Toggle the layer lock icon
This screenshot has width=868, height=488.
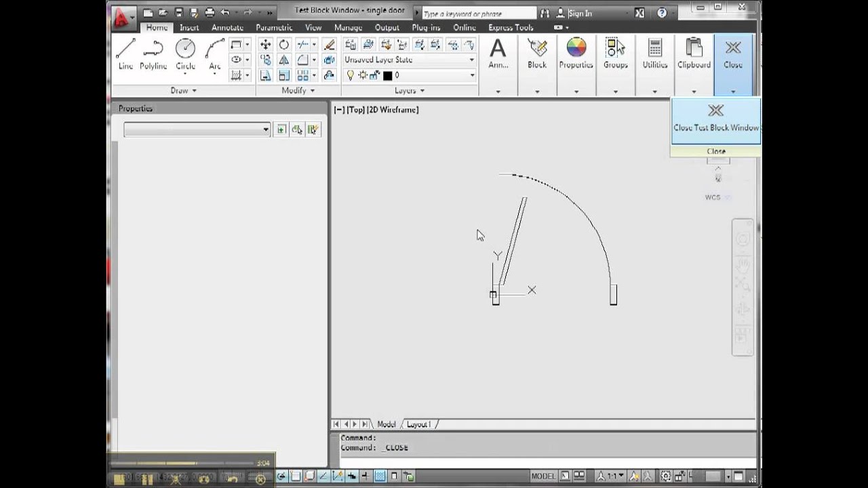click(x=374, y=75)
